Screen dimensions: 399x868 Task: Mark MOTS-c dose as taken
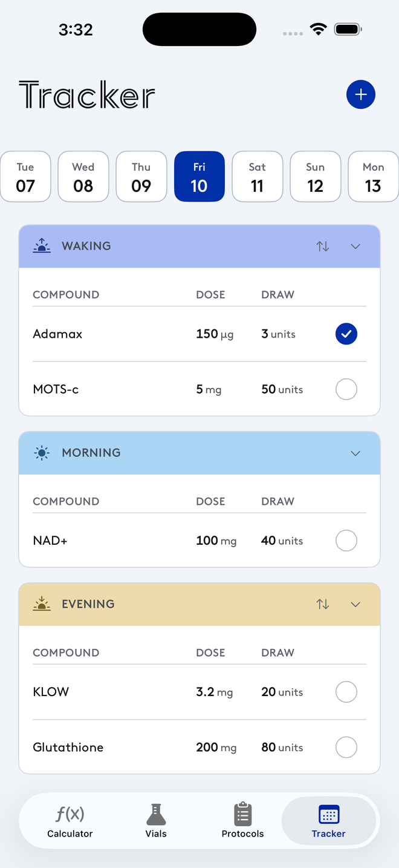click(x=346, y=389)
